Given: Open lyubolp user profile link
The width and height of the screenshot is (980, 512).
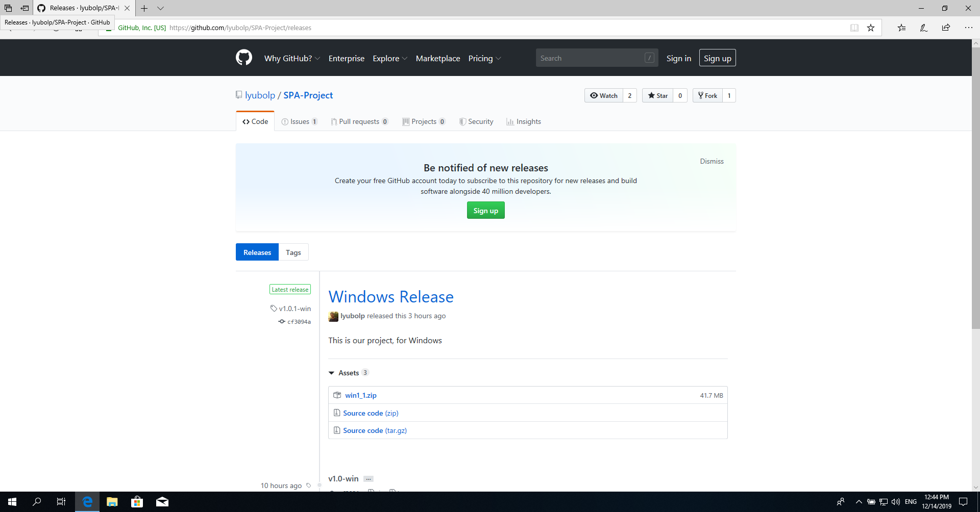Looking at the screenshot, I should [260, 95].
